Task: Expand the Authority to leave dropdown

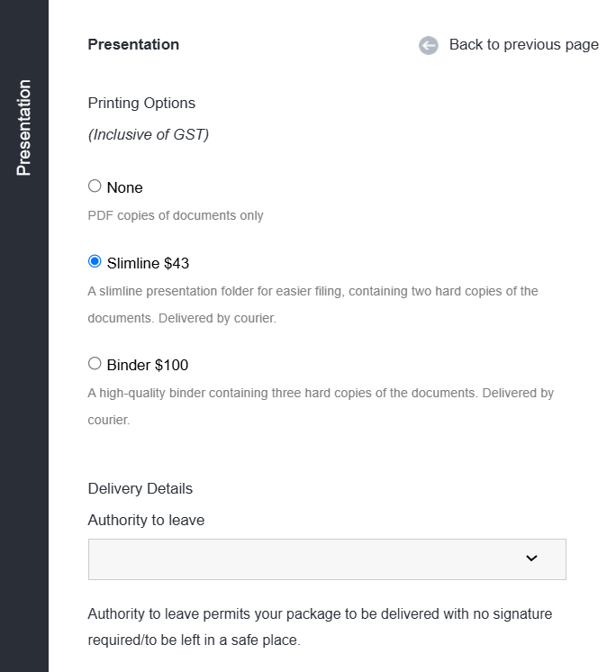Action: [x=327, y=559]
